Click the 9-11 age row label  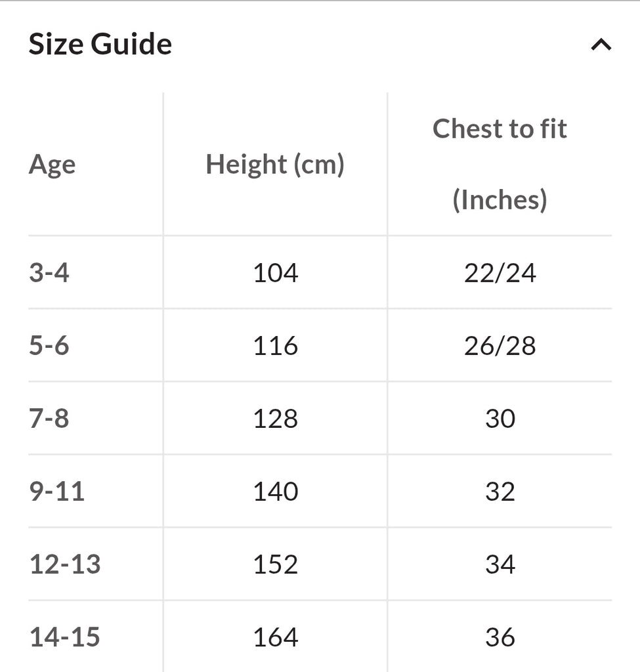click(x=56, y=491)
